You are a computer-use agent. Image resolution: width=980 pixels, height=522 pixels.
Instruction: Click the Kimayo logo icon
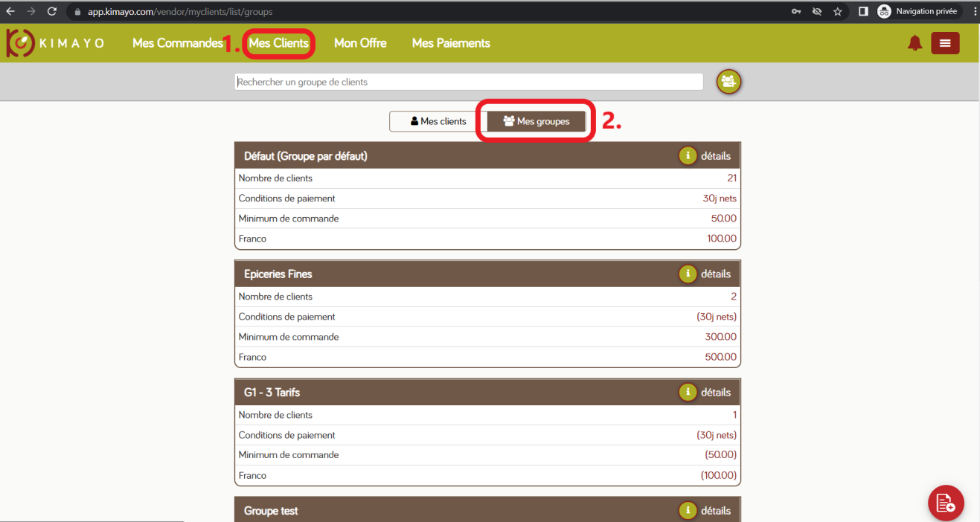(19, 43)
